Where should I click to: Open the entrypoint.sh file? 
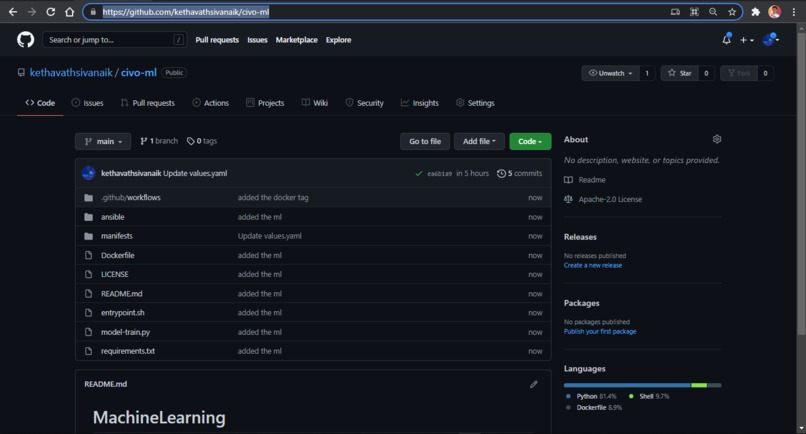[122, 313]
